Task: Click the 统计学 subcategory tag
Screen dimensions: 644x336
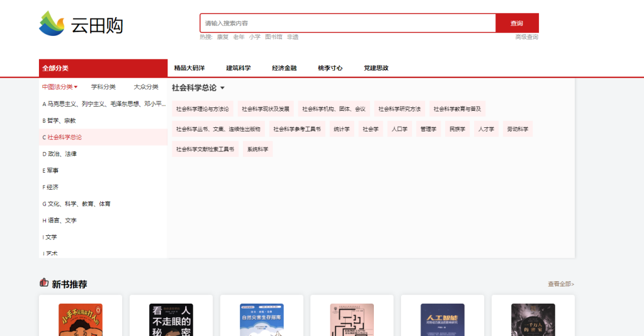Action: [341, 129]
